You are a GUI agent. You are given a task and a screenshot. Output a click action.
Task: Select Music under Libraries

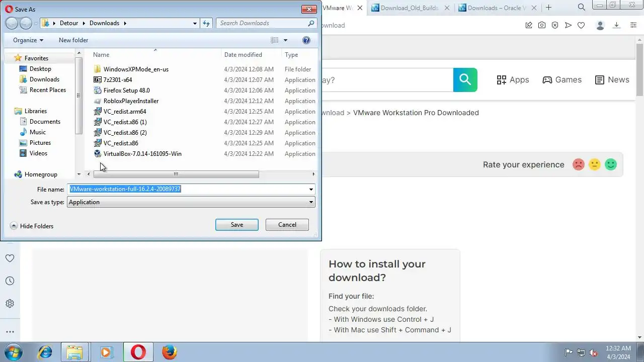[38, 132]
